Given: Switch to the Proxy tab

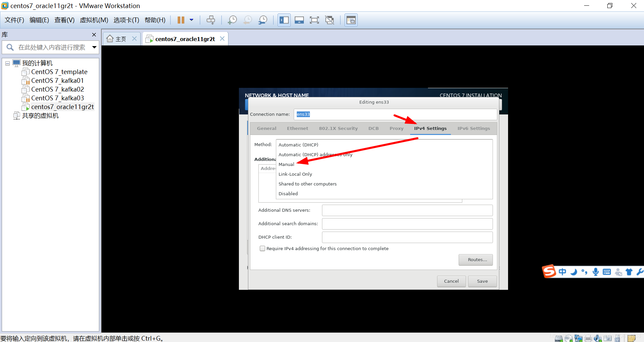Looking at the screenshot, I should click(x=396, y=129).
